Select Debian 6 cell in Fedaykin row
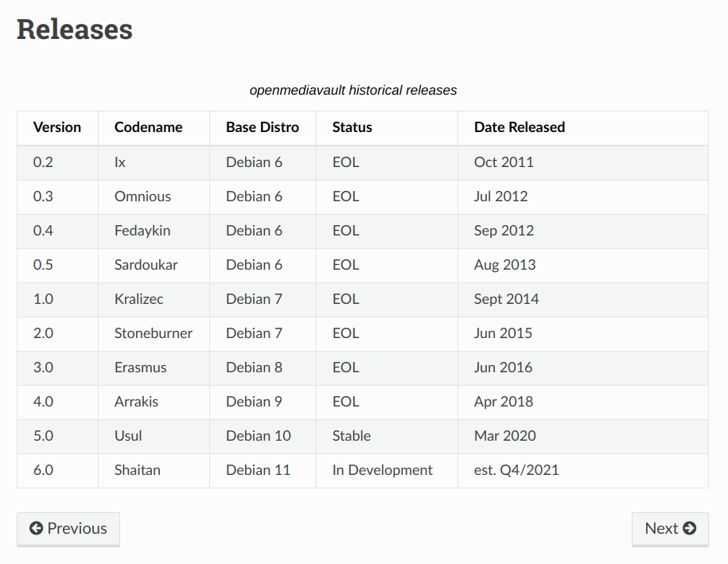This screenshot has width=728, height=564. coord(254,231)
